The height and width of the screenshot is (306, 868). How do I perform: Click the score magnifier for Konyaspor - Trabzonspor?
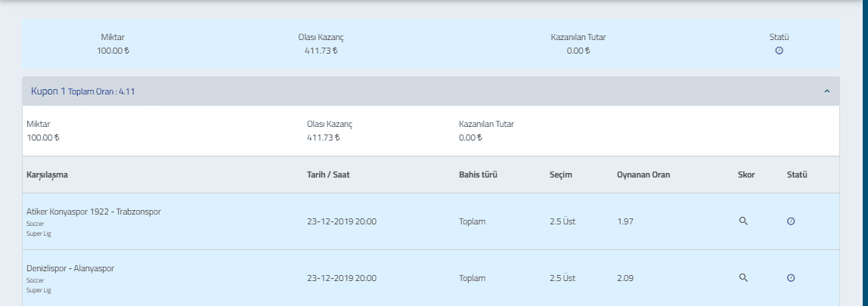coord(743,221)
